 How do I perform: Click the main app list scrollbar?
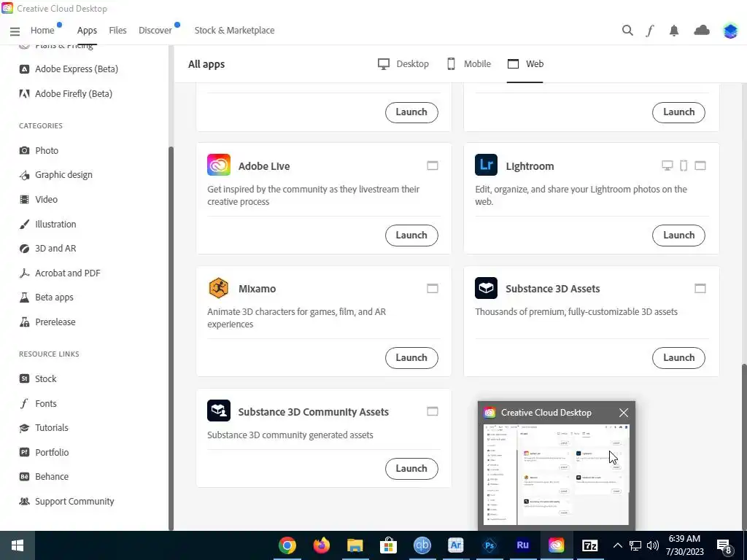tap(744, 448)
